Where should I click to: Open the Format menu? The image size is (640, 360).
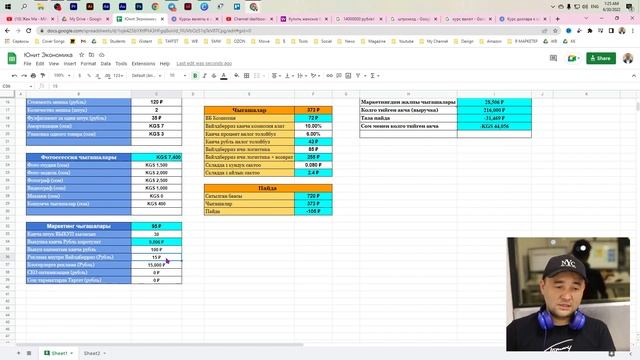point(88,64)
